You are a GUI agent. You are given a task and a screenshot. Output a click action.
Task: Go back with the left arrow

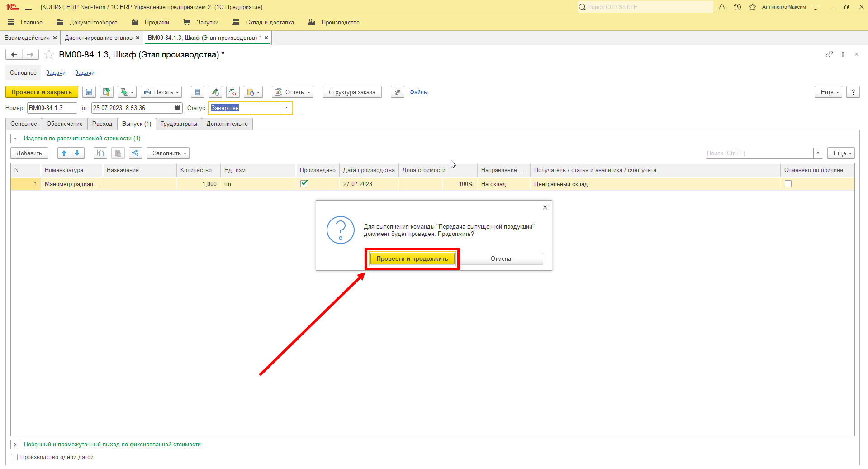coord(14,55)
